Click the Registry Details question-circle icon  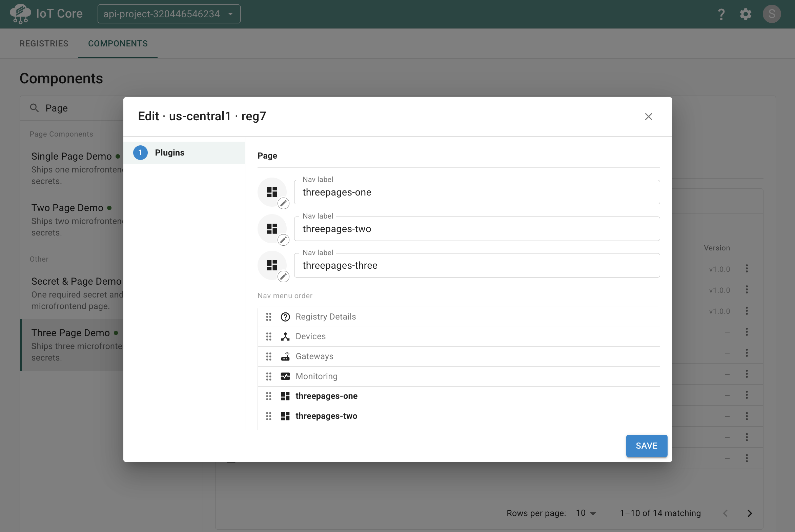[285, 317]
